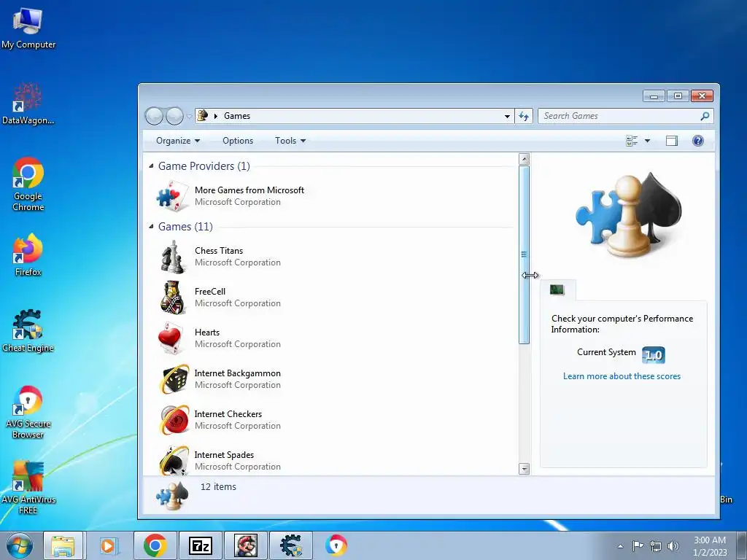Click the Chess Titans title text
The width and height of the screenshot is (747, 560).
coord(219,251)
